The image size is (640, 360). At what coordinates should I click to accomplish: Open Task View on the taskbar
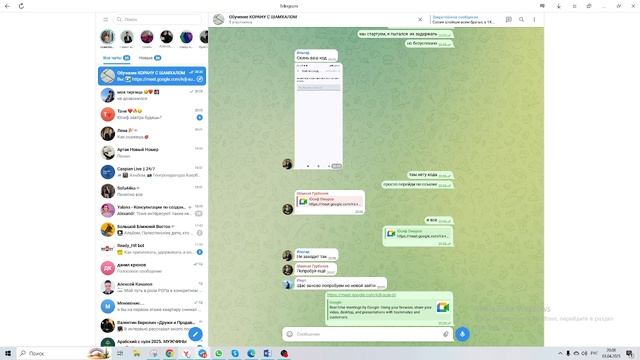click(x=120, y=353)
